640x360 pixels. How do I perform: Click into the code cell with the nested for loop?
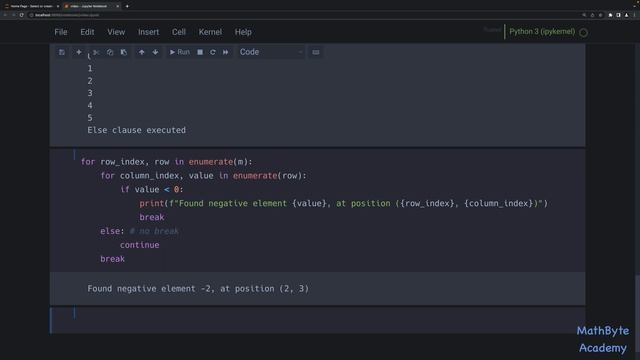(318, 210)
